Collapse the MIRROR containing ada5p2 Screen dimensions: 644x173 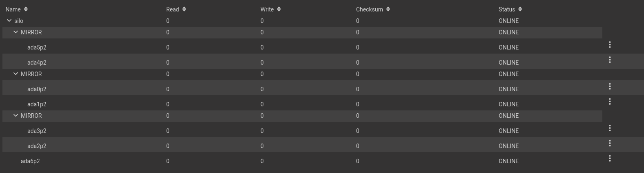[16, 32]
